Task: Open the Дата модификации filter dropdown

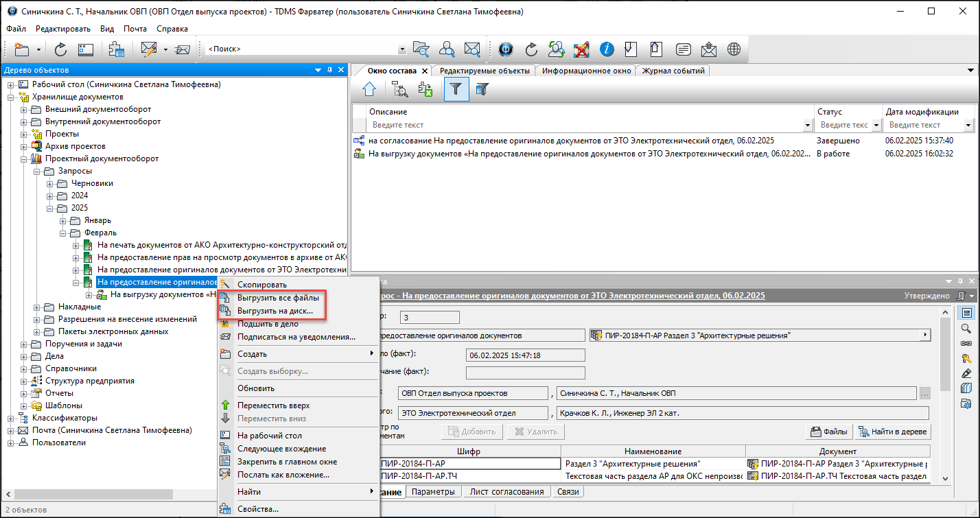Action: click(x=968, y=126)
